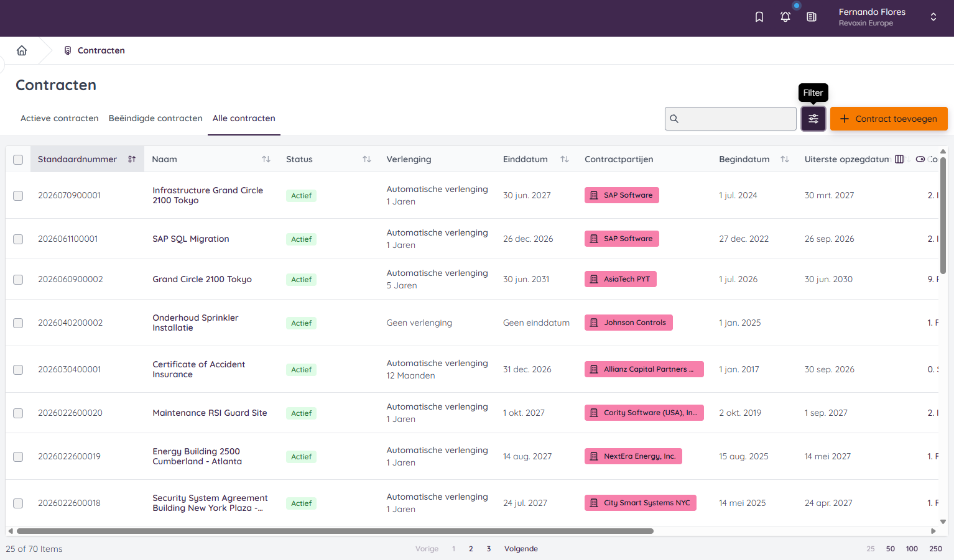Sort table by Begindatum
Image resolution: width=954 pixels, height=560 pixels.
(x=785, y=159)
